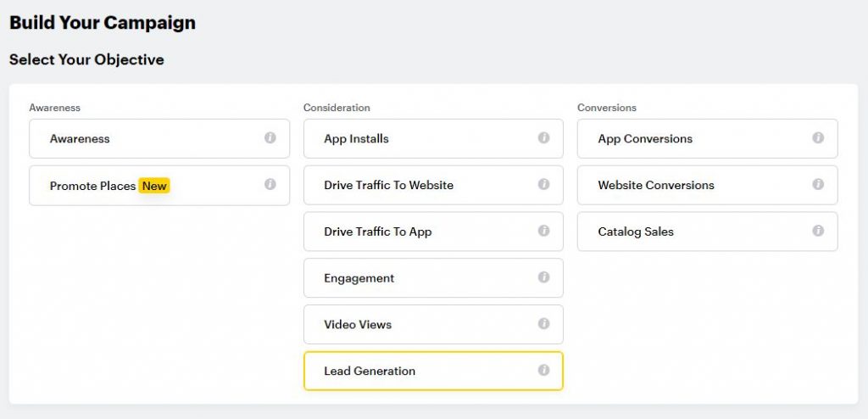The width and height of the screenshot is (868, 419).
Task: Select the Website Conversions objective
Action: pos(708,185)
